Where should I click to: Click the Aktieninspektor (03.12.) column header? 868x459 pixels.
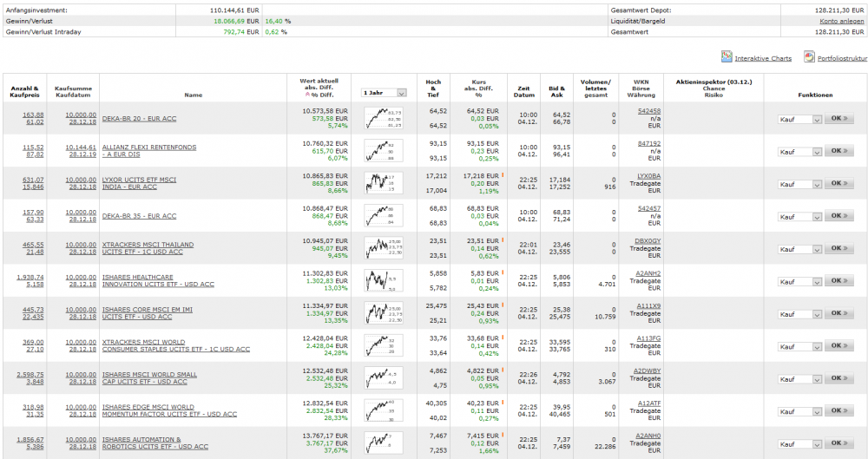[713, 82]
